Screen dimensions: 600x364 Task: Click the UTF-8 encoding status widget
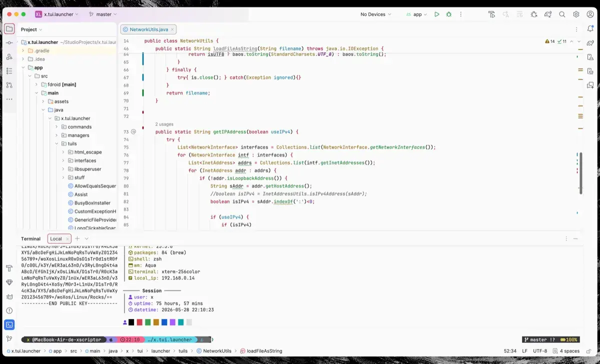[540, 351]
